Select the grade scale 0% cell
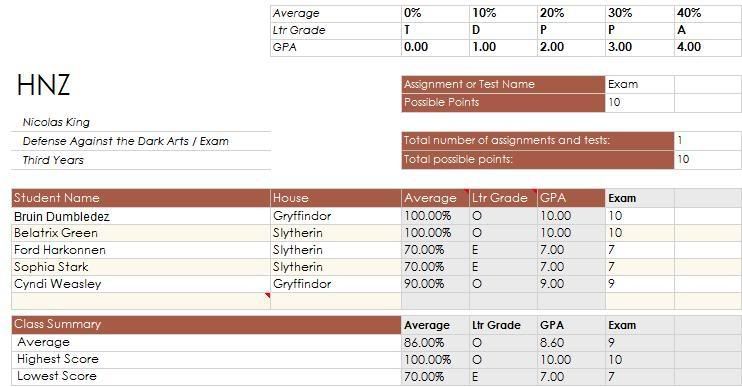 coord(435,13)
